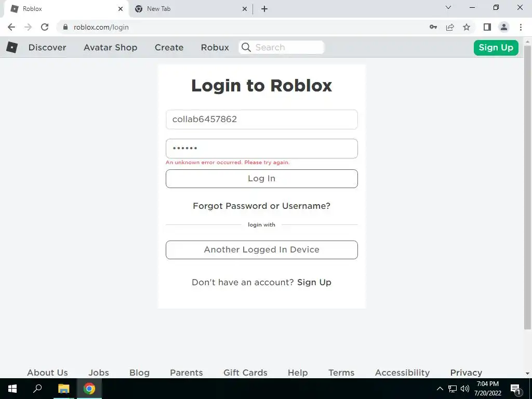Click the 'An unknown error occurred' message
Viewport: 532px width, 399px height.
pos(228,163)
